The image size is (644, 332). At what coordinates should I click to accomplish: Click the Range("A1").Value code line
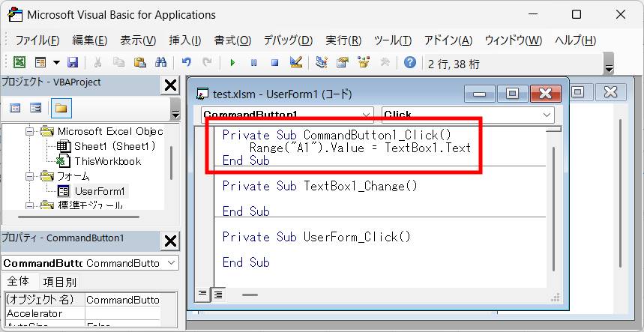360,148
